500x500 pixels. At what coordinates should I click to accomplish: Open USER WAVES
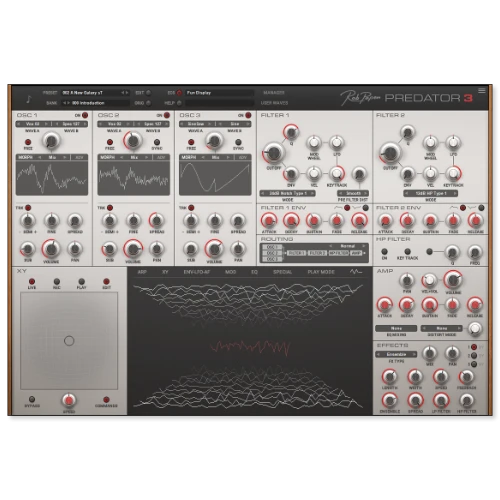coord(274,103)
